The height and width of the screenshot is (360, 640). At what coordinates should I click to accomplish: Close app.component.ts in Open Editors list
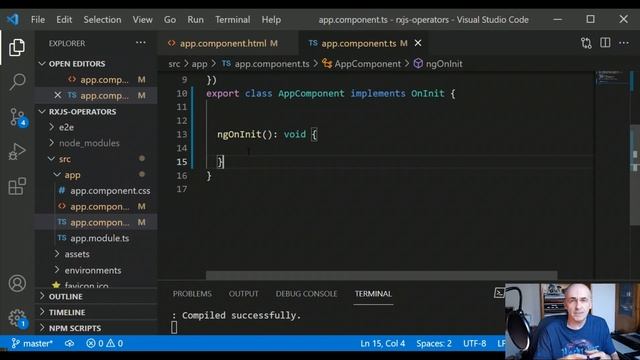(x=58, y=95)
